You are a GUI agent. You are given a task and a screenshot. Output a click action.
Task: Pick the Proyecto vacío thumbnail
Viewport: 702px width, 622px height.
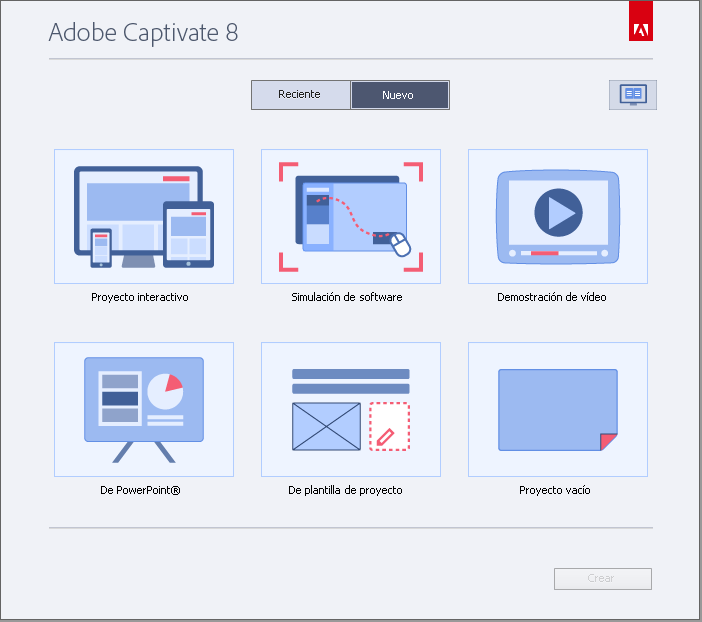558,409
